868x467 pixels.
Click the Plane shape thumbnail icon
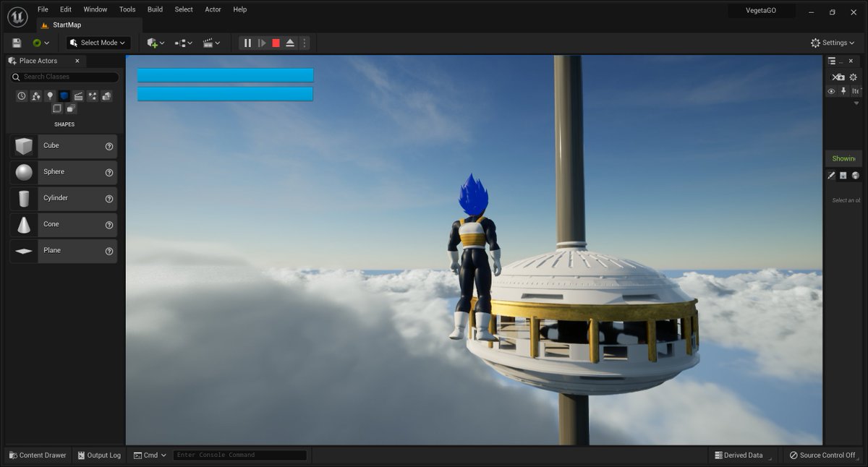24,251
